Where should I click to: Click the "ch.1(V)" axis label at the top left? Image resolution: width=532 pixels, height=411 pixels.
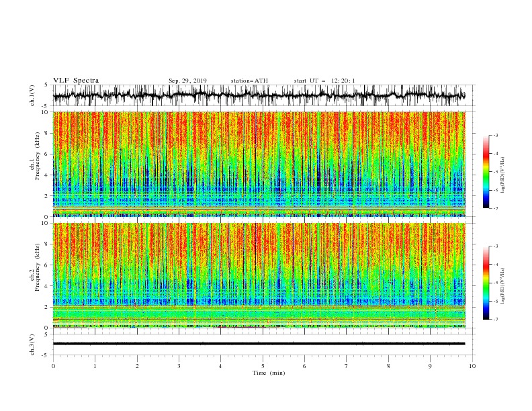tap(32, 95)
